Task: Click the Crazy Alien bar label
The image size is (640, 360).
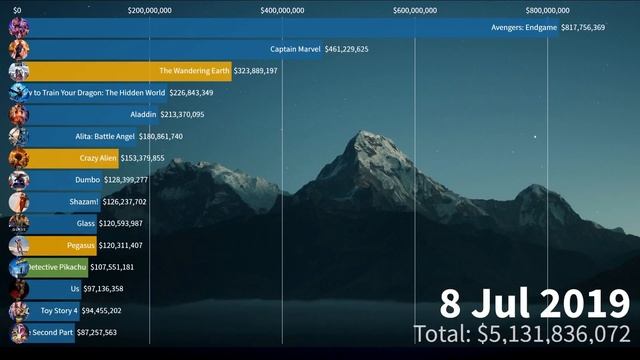Action: (x=98, y=158)
